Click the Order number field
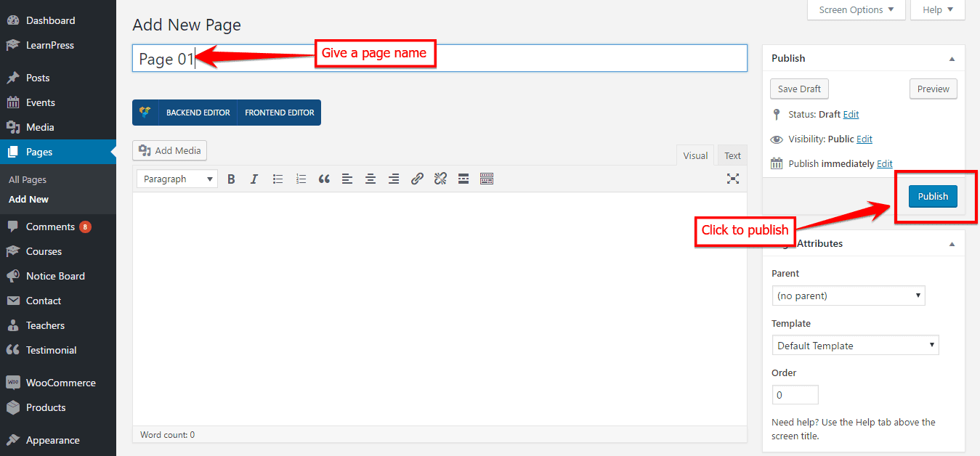Screen dimensions: 980x456 click(795, 395)
